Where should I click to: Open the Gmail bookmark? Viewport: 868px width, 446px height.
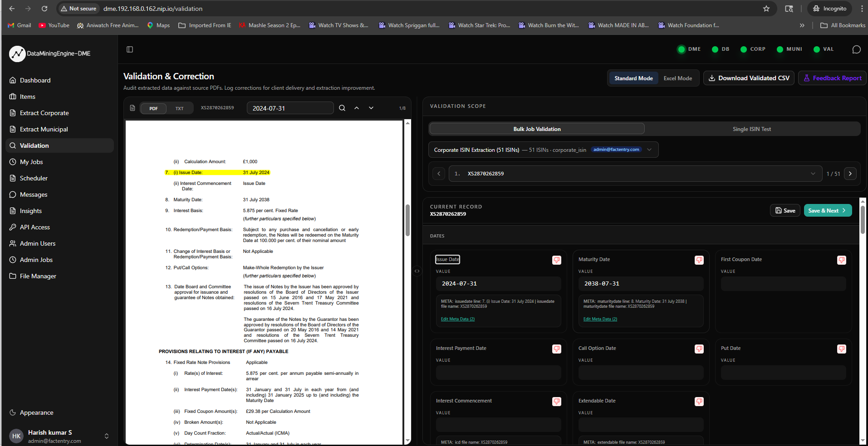click(x=20, y=25)
